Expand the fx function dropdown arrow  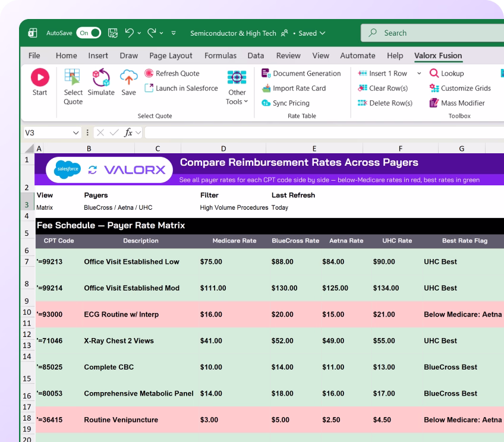click(x=138, y=132)
